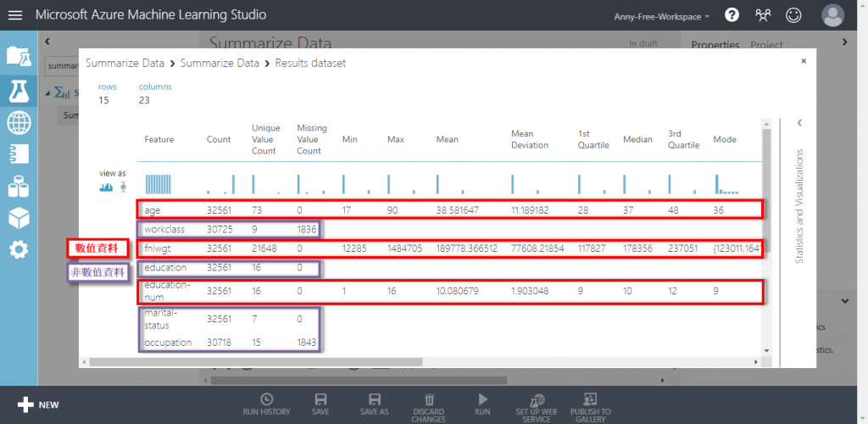The image size is (868, 424).
Task: Select the 3rd Quartile column header
Action: [684, 139]
